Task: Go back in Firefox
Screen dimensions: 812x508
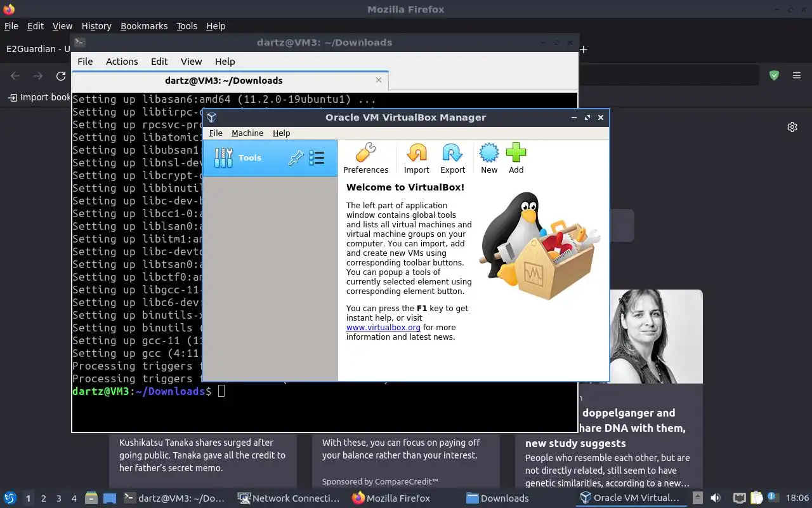Action: tap(15, 76)
